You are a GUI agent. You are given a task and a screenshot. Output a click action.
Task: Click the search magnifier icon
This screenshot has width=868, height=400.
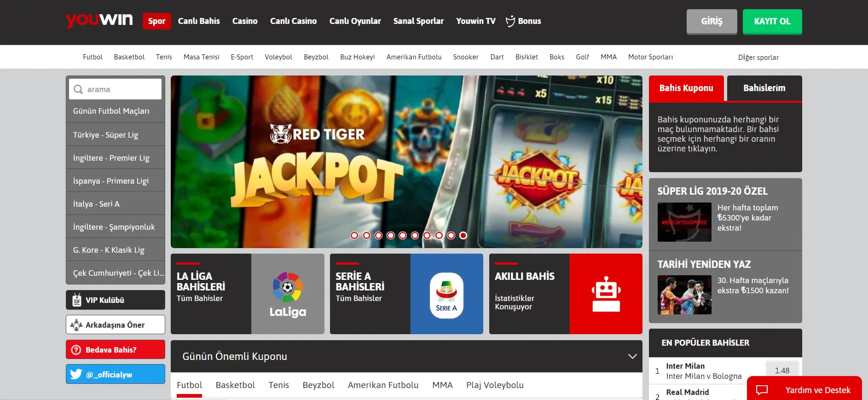pos(78,89)
